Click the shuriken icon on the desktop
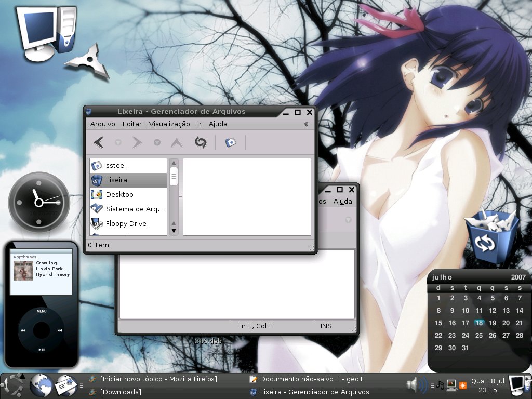This screenshot has height=399, width=532. (x=89, y=61)
